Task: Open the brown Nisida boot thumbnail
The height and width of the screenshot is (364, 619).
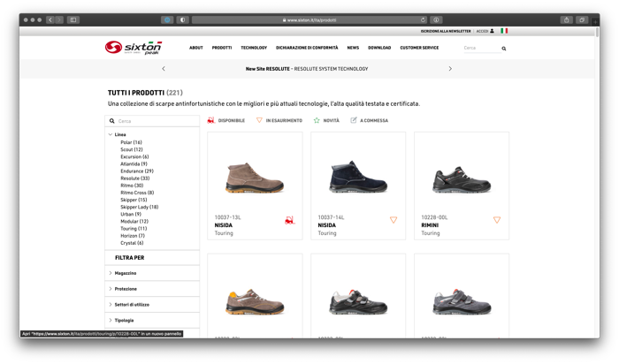Action: [x=255, y=178]
